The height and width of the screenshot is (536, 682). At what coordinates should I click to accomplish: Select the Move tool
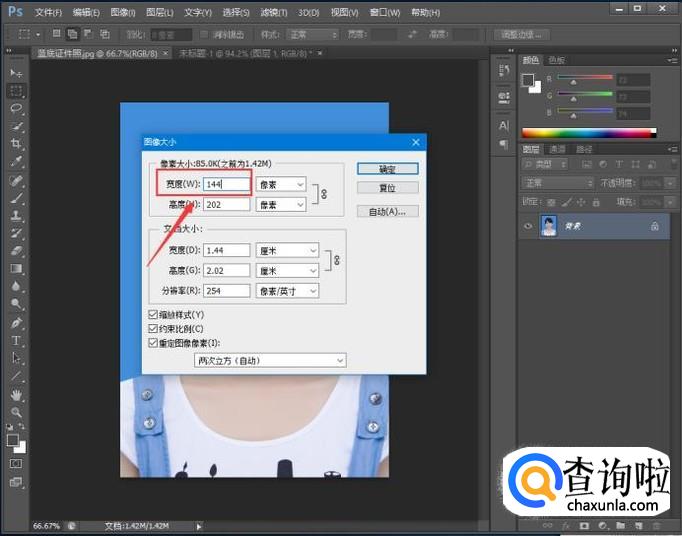[16, 72]
